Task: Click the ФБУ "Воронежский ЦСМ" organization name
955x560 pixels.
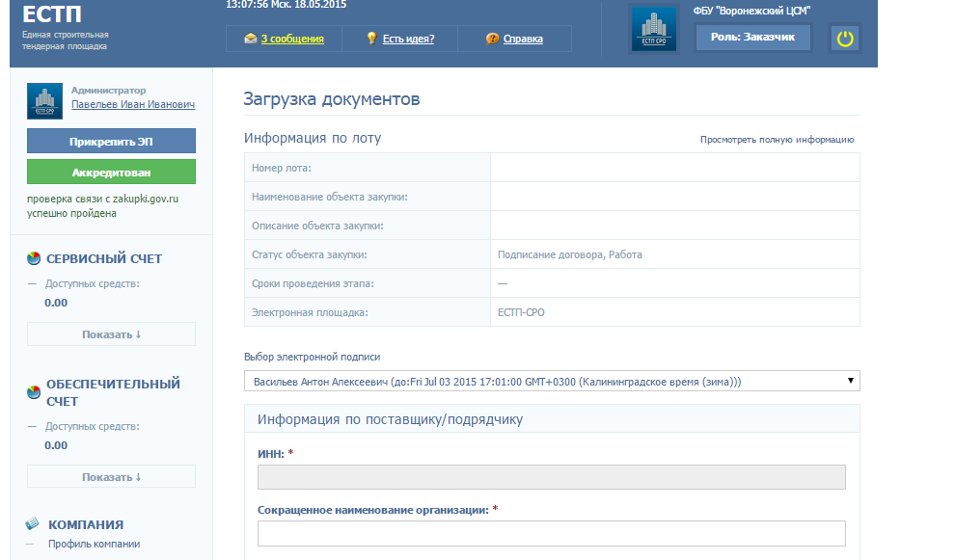Action: 751,11
